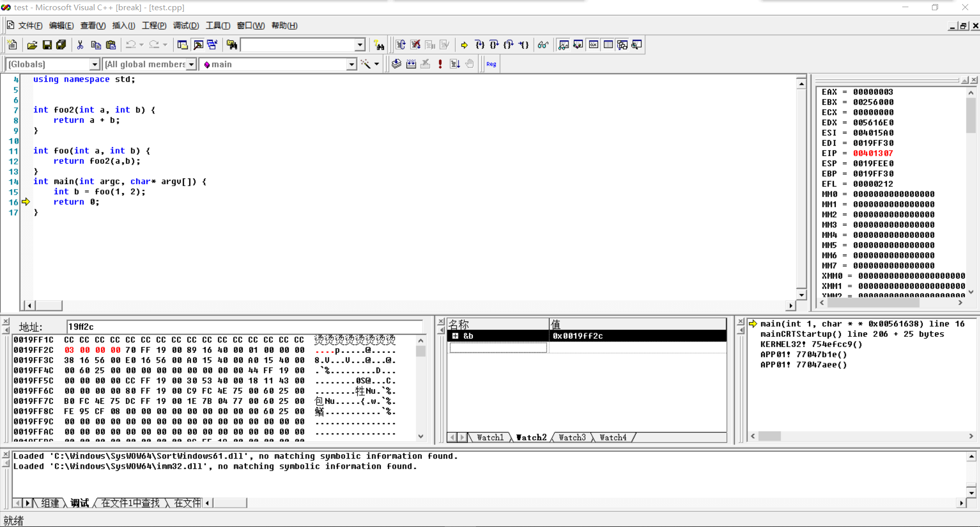Switch to the 组建 output tab
This screenshot has width=980, height=527.
click(x=50, y=503)
